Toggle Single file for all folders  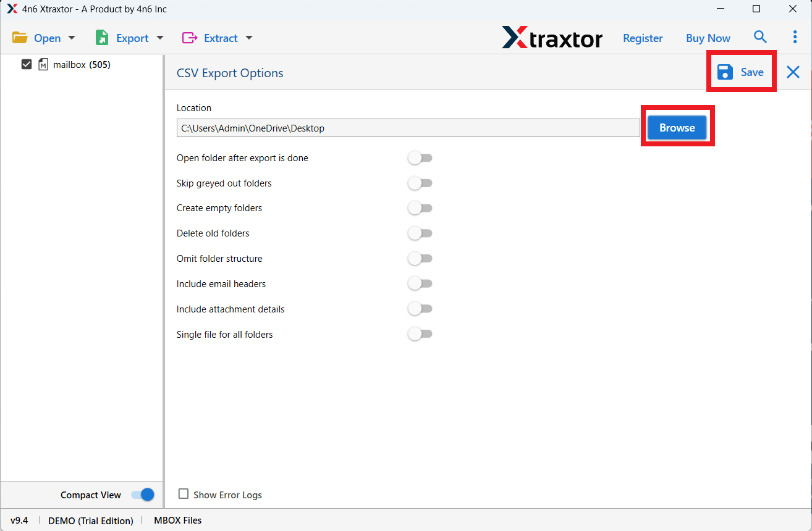coord(420,335)
